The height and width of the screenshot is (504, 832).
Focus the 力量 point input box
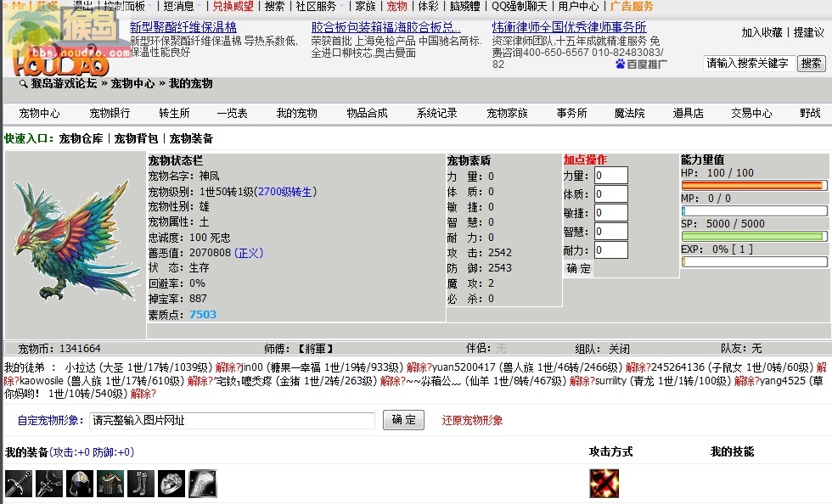click(x=610, y=176)
